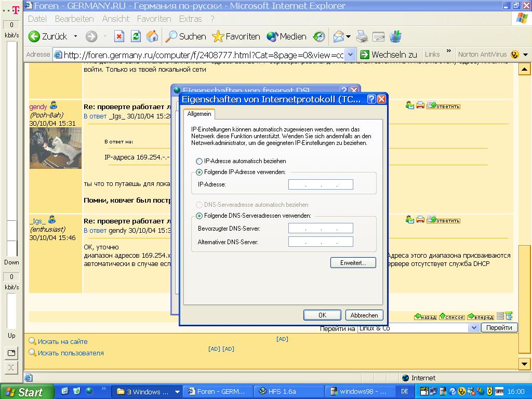The image size is (532, 399).
Task: Open the Zurück history dropdown arrow
Action: [x=75, y=36]
